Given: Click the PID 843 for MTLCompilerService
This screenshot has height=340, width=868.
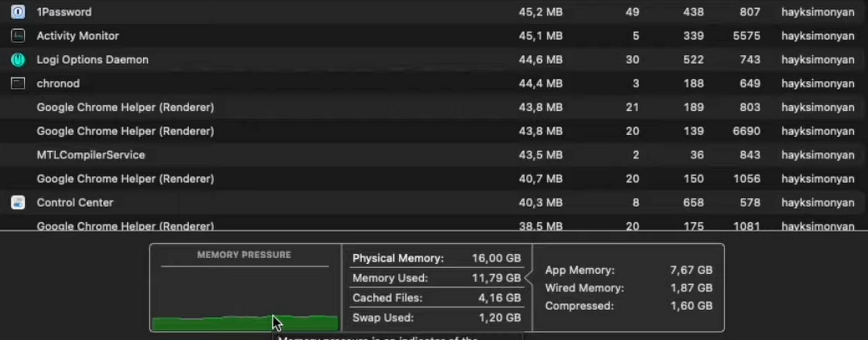Looking at the screenshot, I should click(x=750, y=155).
